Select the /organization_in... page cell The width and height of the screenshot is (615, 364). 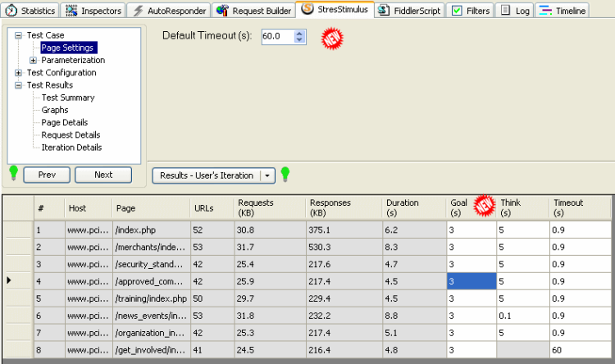pyautogui.click(x=152, y=333)
